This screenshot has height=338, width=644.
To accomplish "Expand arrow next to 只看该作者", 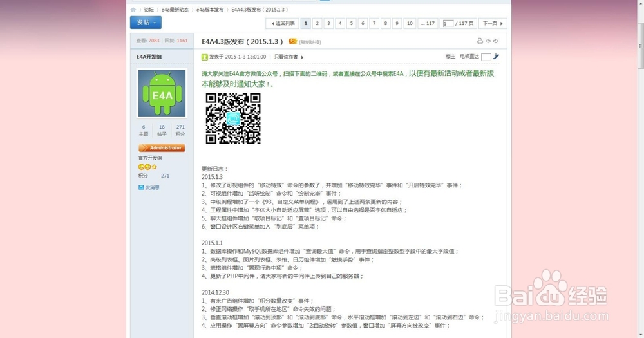I will (x=302, y=57).
